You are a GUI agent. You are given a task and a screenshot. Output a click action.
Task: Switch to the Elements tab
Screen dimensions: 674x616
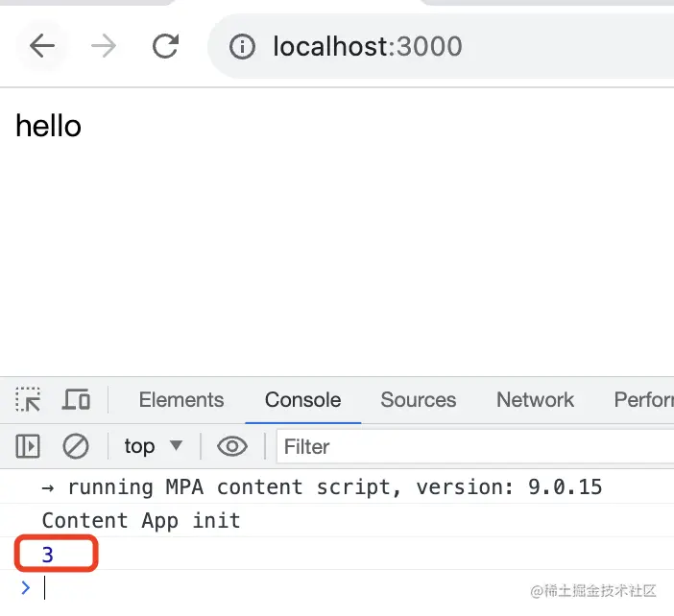click(181, 400)
